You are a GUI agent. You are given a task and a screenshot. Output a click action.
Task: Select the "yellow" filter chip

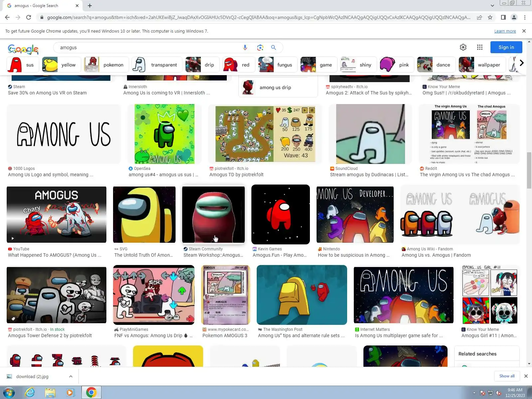coord(61,65)
